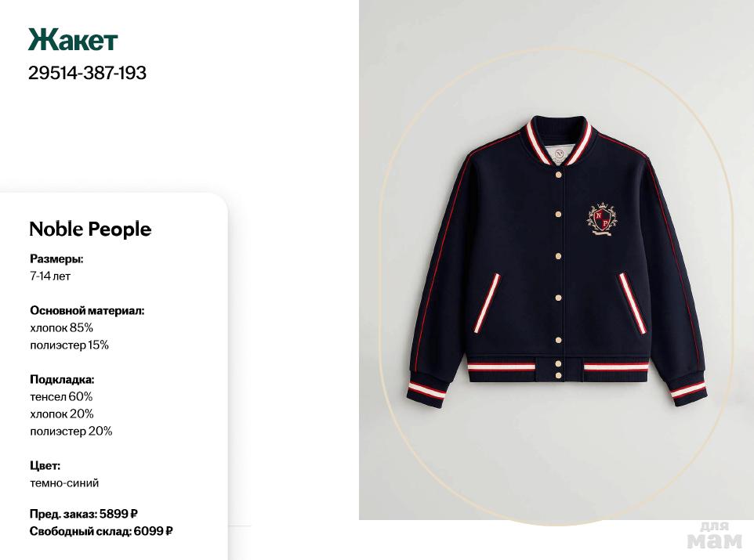Click the Подкладка section heading
The image size is (754, 560).
62,379
